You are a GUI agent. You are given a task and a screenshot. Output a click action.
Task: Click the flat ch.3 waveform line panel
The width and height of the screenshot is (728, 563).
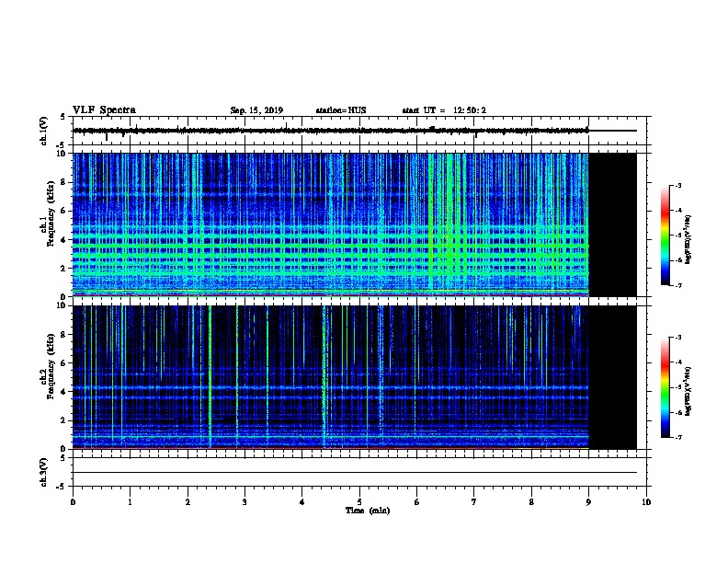[359, 472]
